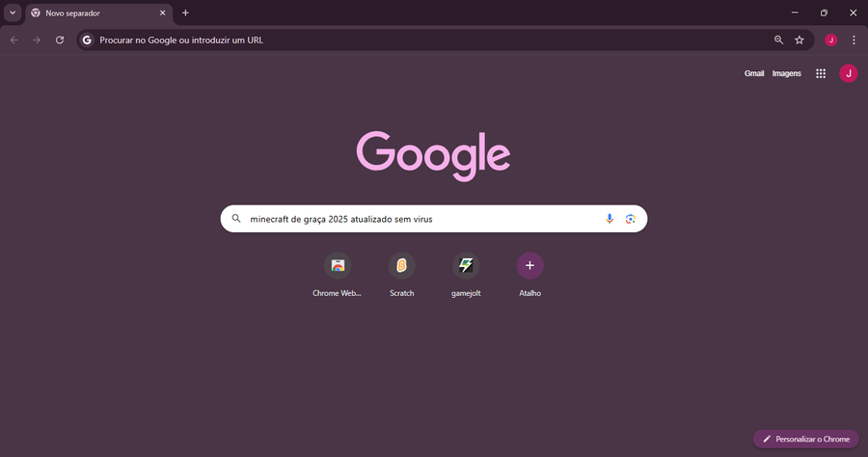The height and width of the screenshot is (457, 868).
Task: Start voice search with microphone icon
Action: (610, 219)
